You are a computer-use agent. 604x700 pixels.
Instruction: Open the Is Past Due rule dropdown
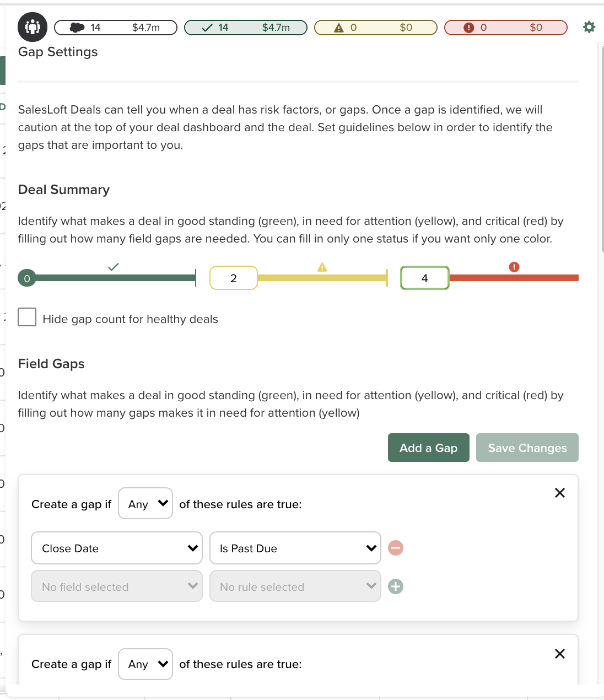pos(295,548)
